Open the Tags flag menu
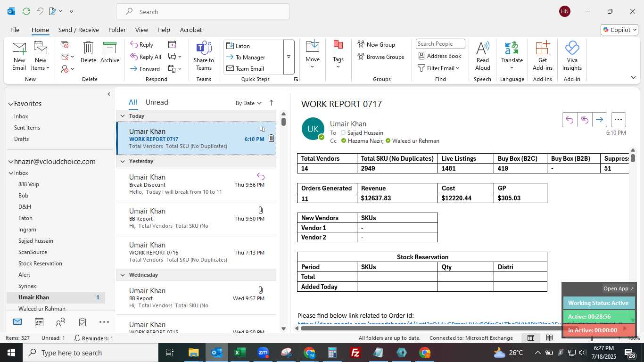The width and height of the screenshot is (644, 362). 338,55
